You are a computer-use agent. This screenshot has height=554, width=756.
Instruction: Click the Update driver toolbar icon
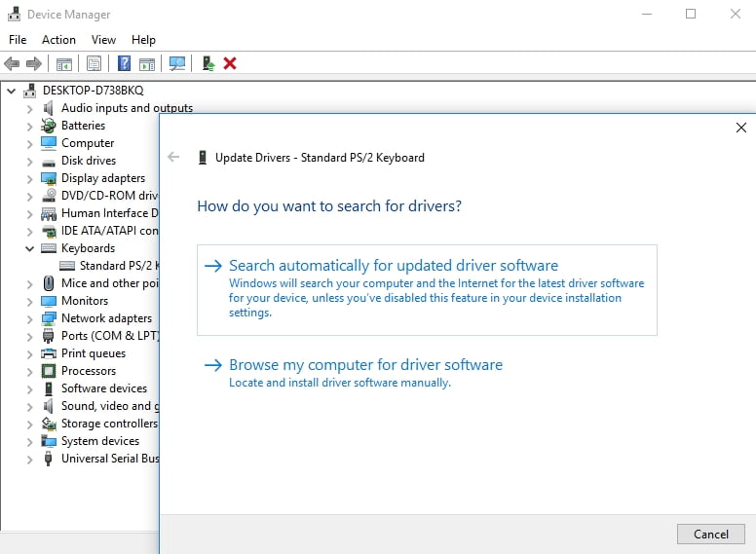click(x=208, y=63)
